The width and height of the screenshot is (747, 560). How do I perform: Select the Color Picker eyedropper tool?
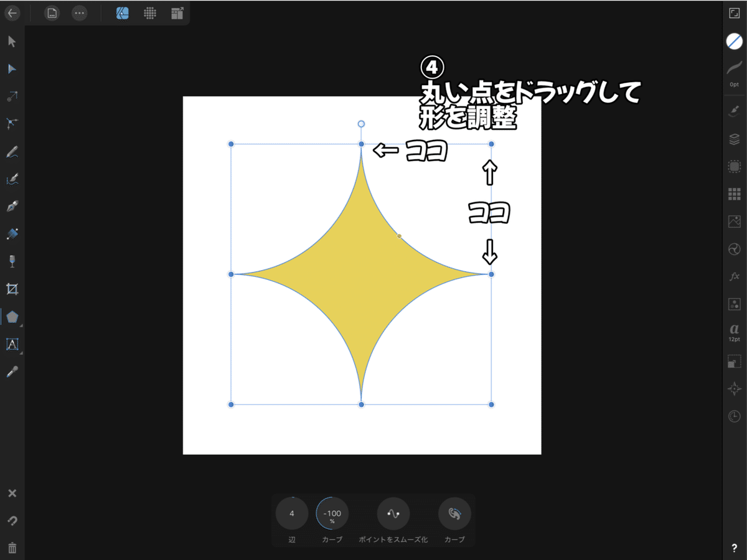[11, 371]
